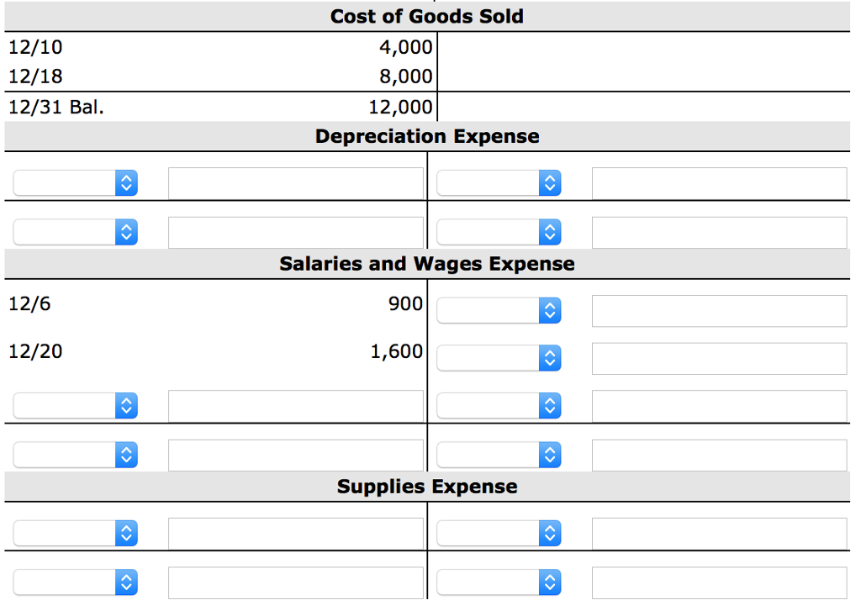Click the first credit amount field under Depreciation Expense
Image resolution: width=861 pixels, height=616 pixels.
coord(720,182)
